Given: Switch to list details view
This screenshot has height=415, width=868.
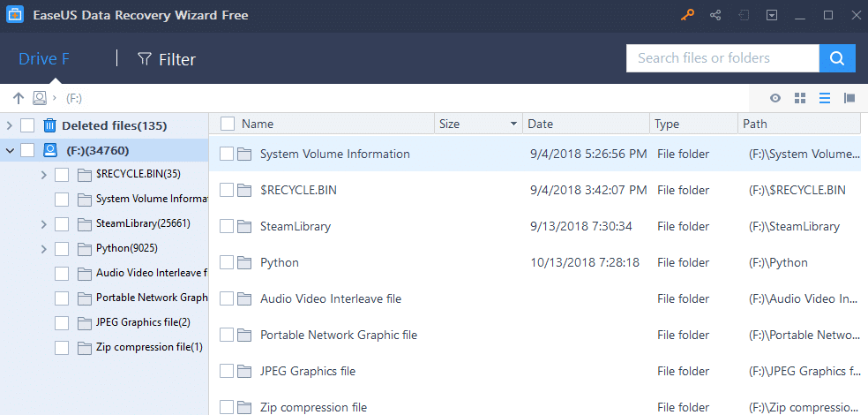Looking at the screenshot, I should click(x=825, y=98).
